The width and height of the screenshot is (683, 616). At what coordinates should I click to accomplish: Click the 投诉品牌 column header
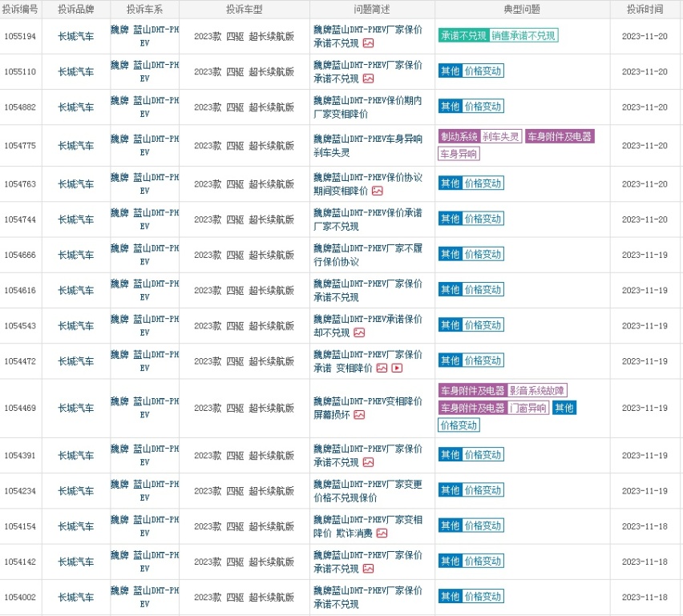click(x=76, y=9)
